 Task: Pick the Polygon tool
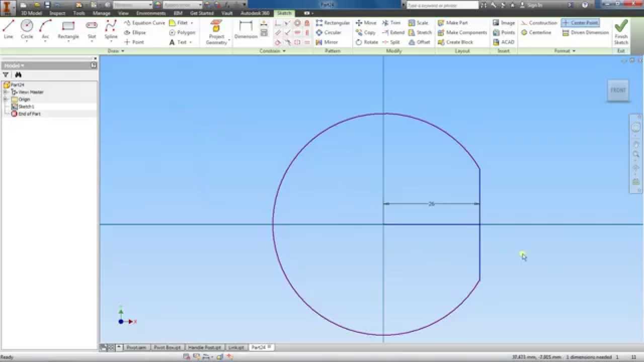click(x=182, y=32)
